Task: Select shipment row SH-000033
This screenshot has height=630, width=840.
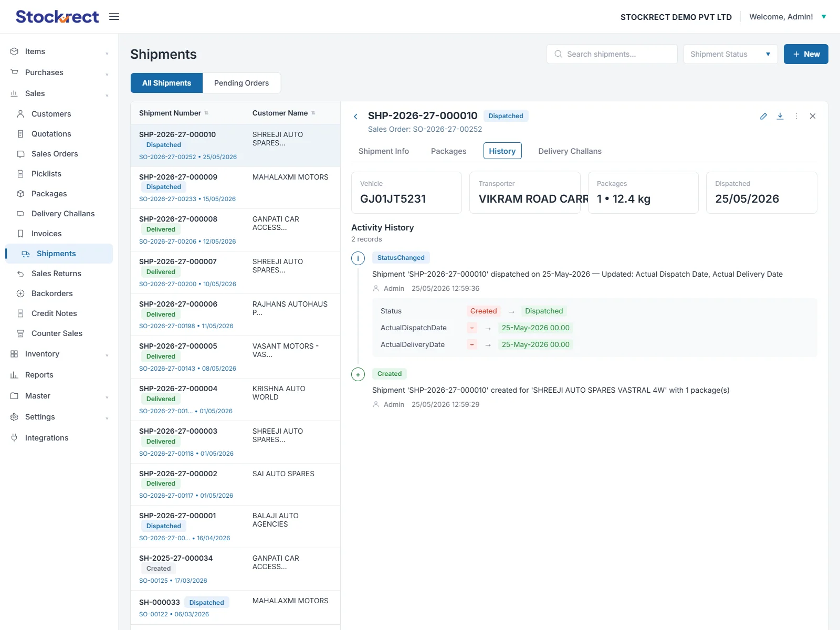Action: coord(235,608)
